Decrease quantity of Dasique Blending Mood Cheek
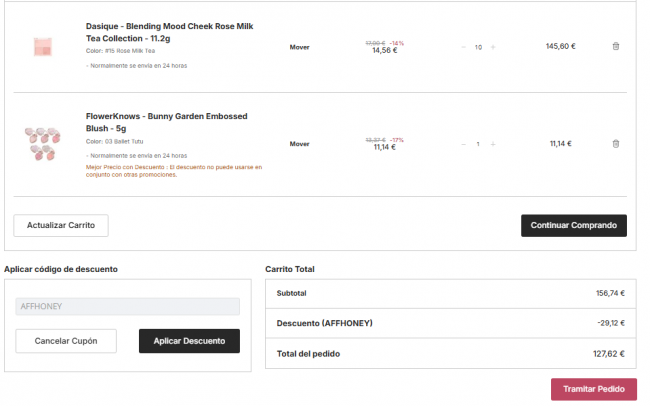This screenshot has height=406, width=650. point(463,47)
